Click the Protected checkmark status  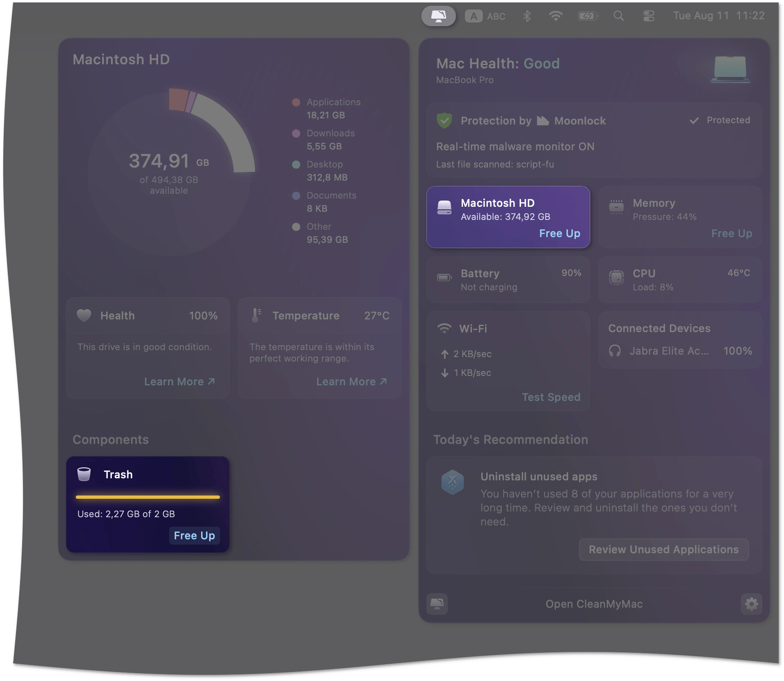pos(720,120)
